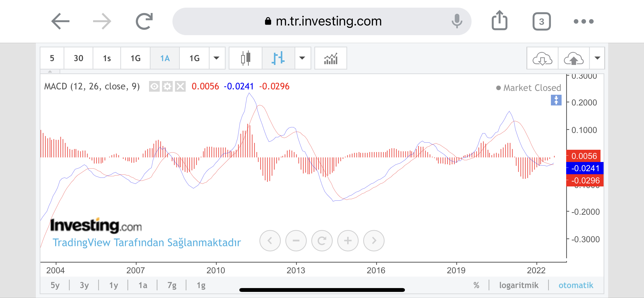
Task: Select the candlestick chart type icon
Action: [x=245, y=58]
